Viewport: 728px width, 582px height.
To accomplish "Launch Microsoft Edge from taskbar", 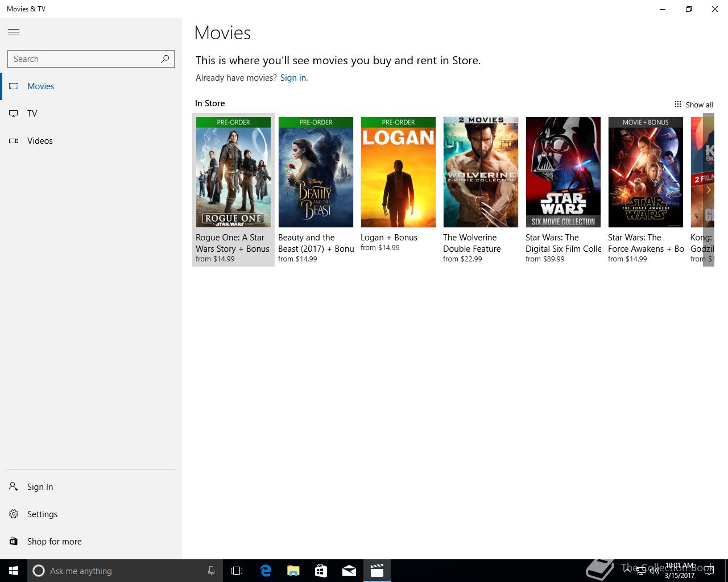I will pos(265,571).
